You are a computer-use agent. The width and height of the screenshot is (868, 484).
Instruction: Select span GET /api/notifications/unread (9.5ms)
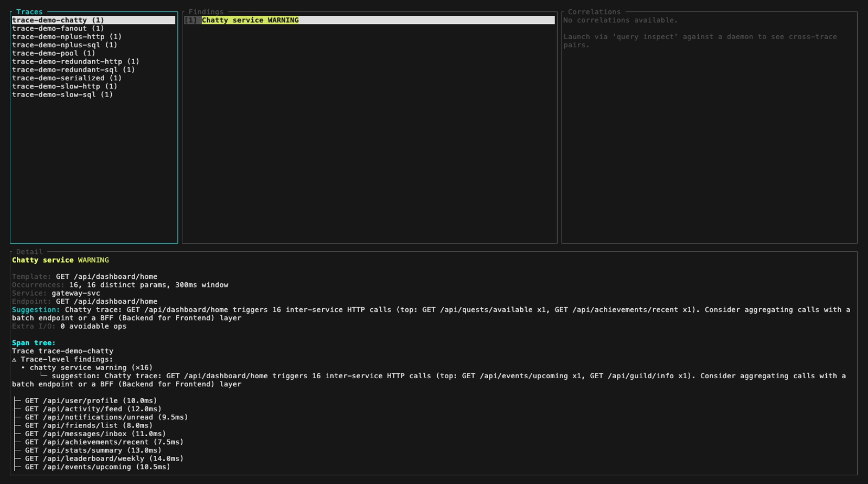(106, 417)
